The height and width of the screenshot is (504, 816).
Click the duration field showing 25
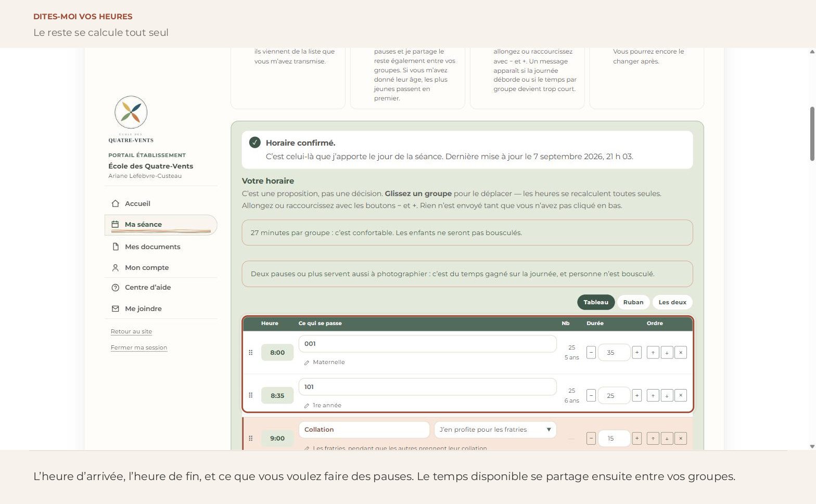click(614, 395)
